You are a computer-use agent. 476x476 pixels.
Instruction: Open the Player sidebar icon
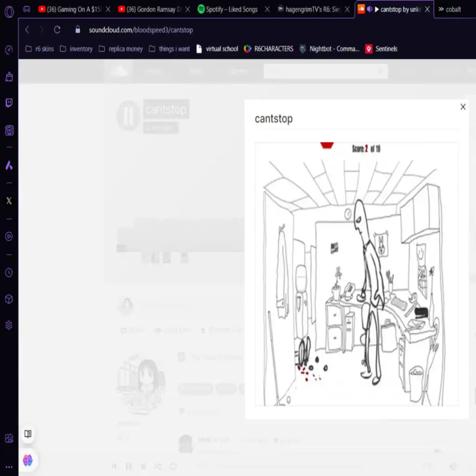coord(9,237)
